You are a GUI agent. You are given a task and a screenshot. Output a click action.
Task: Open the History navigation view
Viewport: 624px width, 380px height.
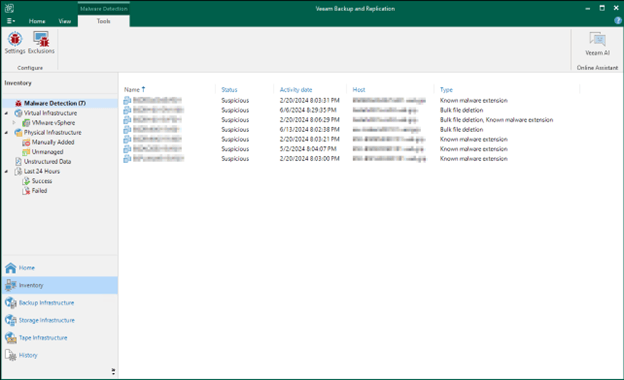tap(60, 355)
